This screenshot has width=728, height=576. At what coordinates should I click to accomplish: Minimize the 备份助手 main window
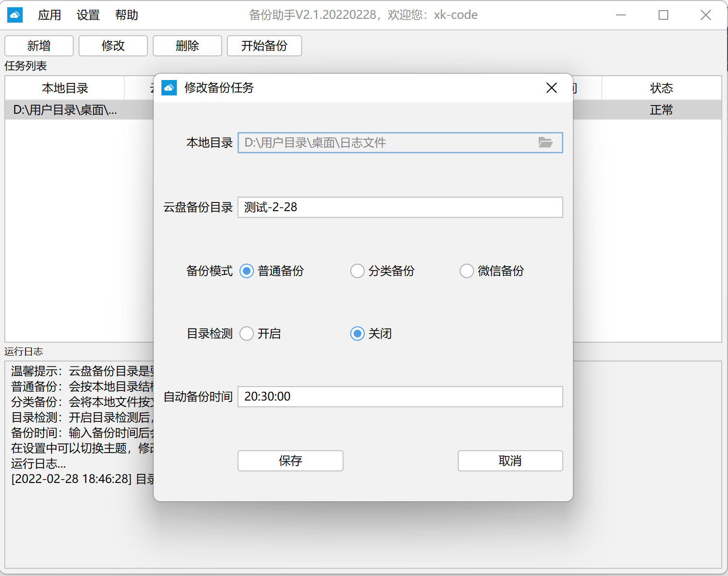click(621, 15)
